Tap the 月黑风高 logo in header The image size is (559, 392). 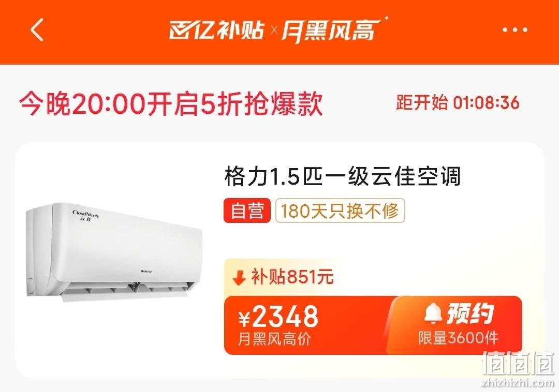click(332, 30)
